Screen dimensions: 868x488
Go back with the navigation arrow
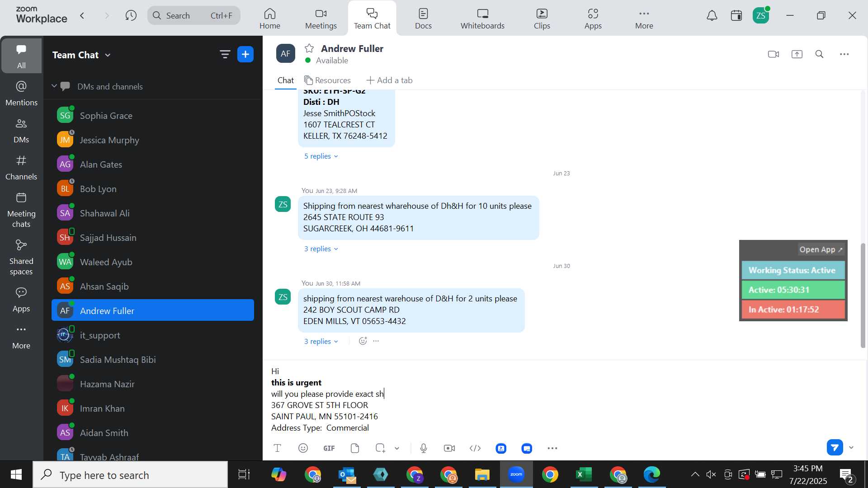(x=82, y=16)
